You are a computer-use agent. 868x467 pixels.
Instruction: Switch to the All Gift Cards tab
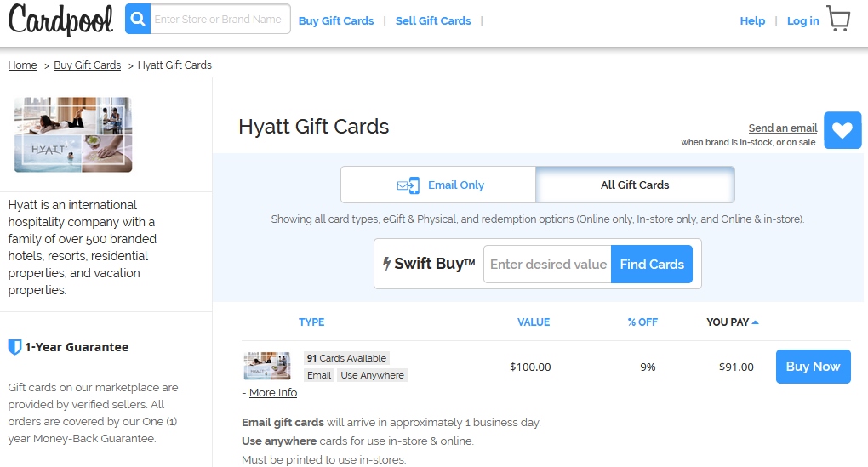(x=635, y=185)
